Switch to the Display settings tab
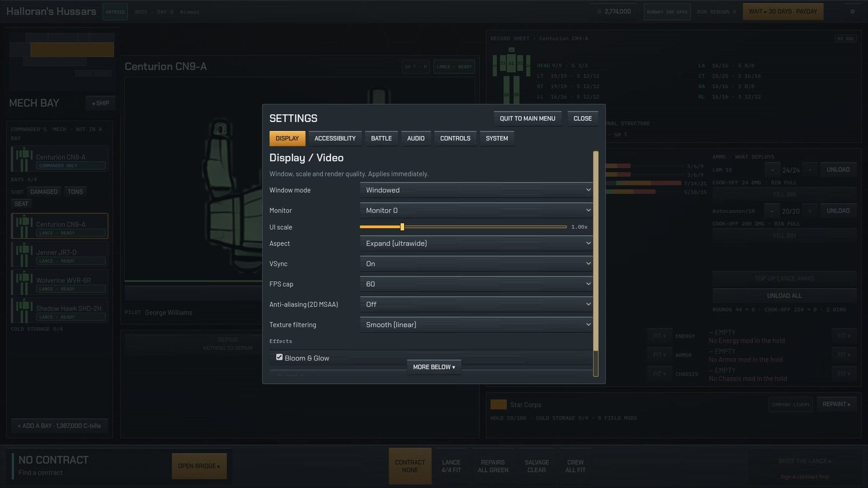Viewport: 868px width, 488px height. point(287,138)
